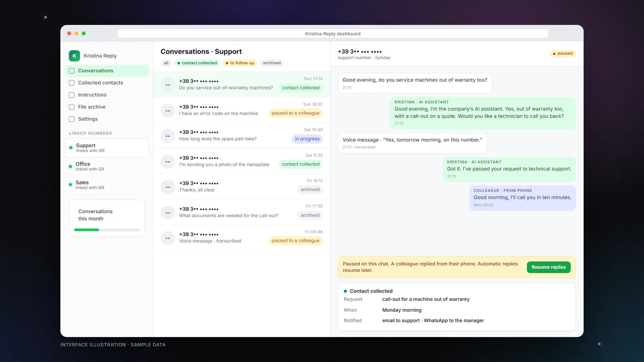644x362 pixels.
Task: Click the Contact collected green dot
Action: (345, 291)
